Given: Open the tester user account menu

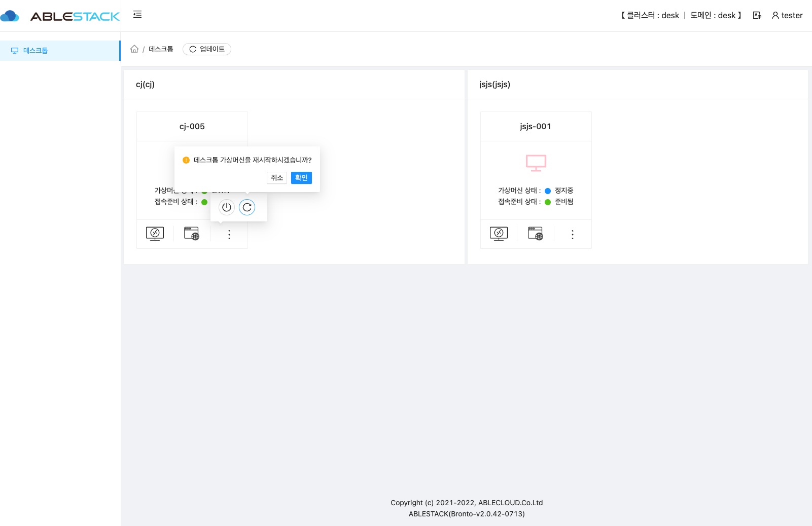Looking at the screenshot, I should click(787, 15).
